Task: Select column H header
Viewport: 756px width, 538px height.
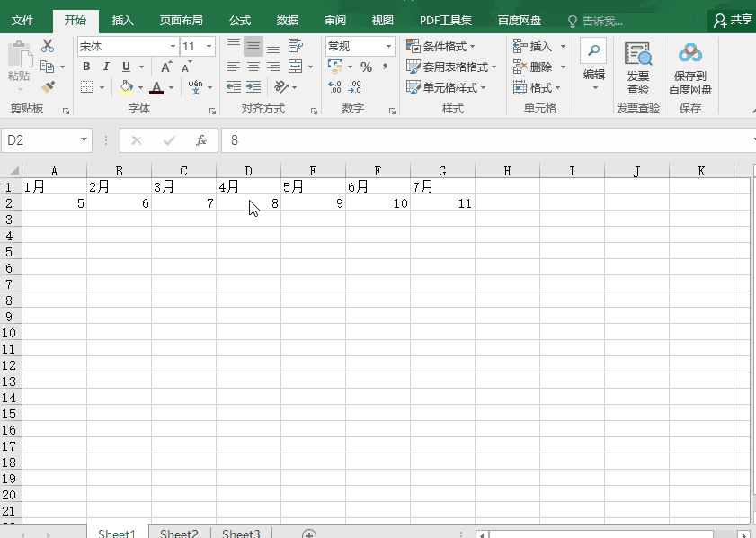Action: tap(507, 171)
